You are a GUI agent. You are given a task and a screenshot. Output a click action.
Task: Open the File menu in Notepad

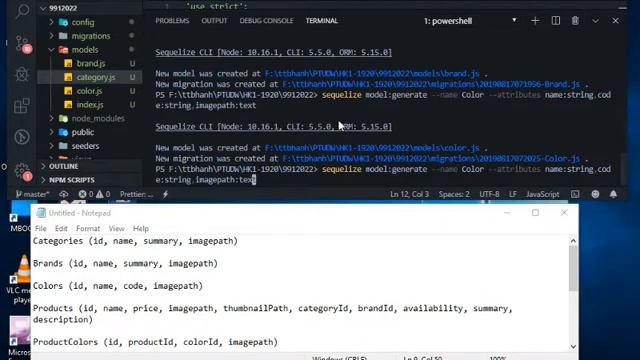coord(41,229)
